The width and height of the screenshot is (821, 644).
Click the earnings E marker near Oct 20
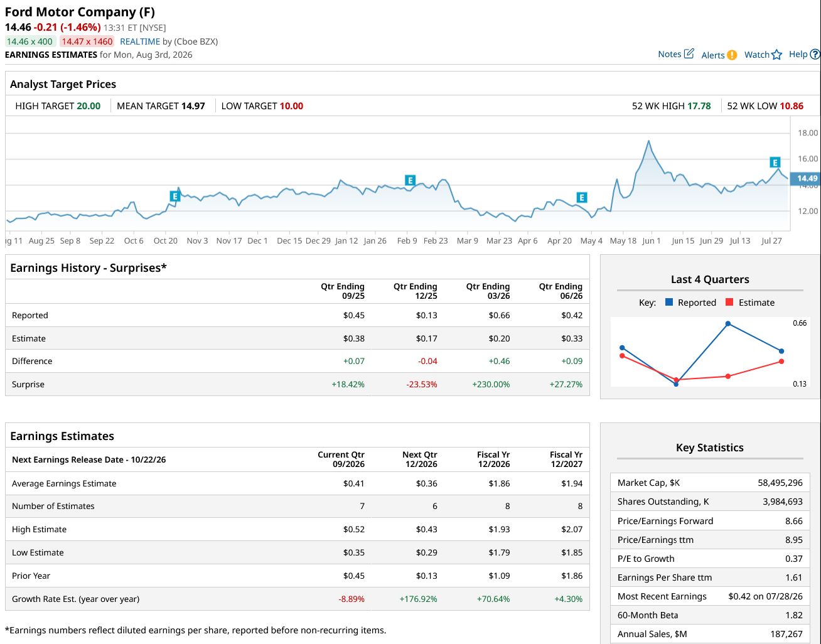tap(175, 196)
